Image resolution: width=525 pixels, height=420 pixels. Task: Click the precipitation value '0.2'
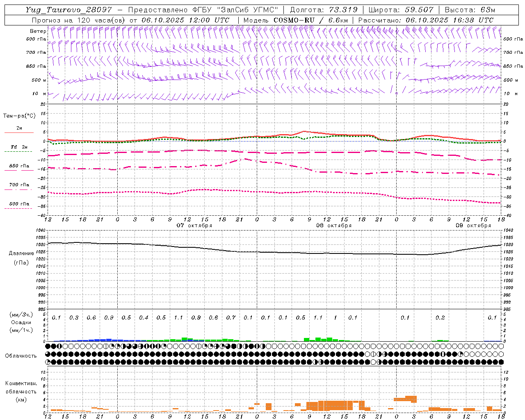click(x=440, y=318)
